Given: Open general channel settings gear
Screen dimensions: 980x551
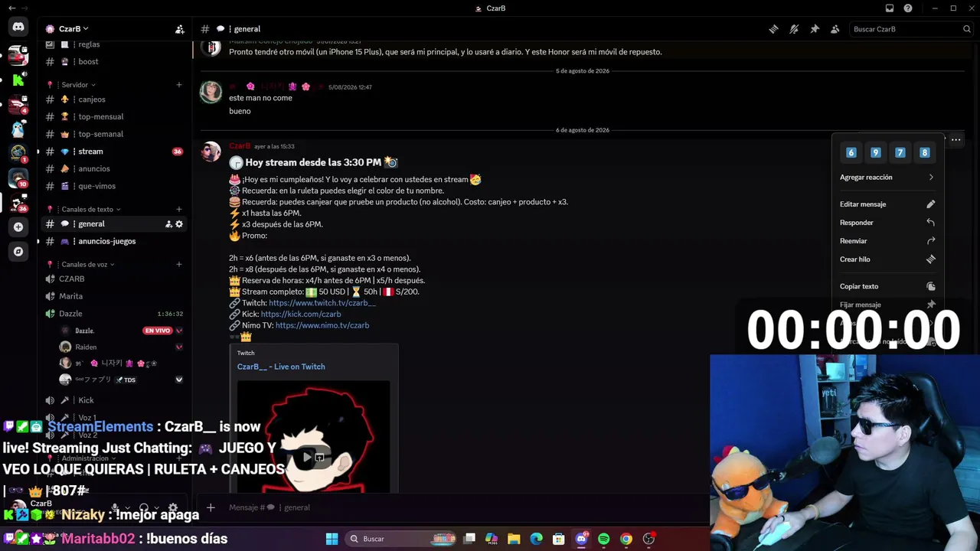Looking at the screenshot, I should point(179,224).
